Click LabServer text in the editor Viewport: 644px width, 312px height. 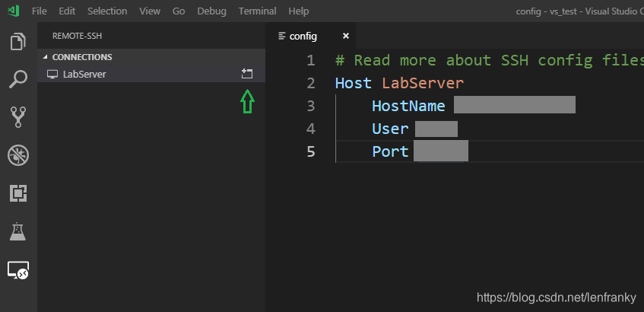[423, 84]
